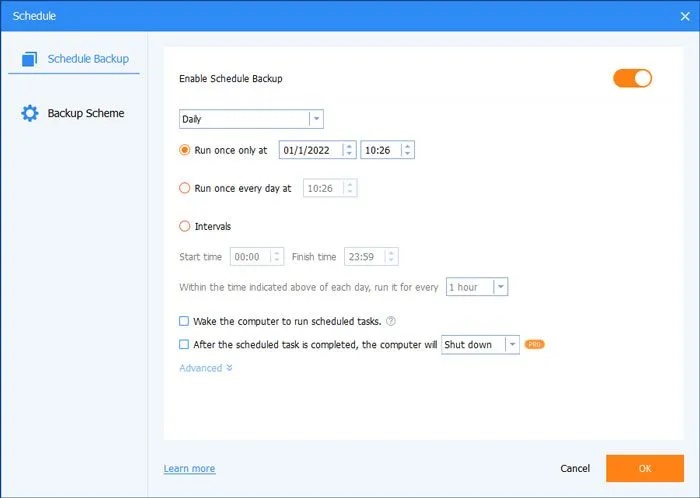700x498 pixels.
Task: Open the Daily frequency dropdown
Action: (x=251, y=119)
